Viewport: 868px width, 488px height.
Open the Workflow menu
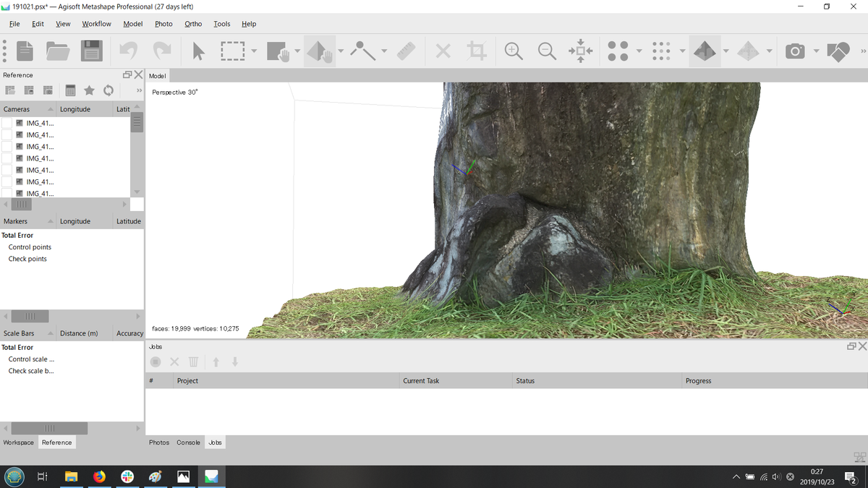(x=96, y=24)
